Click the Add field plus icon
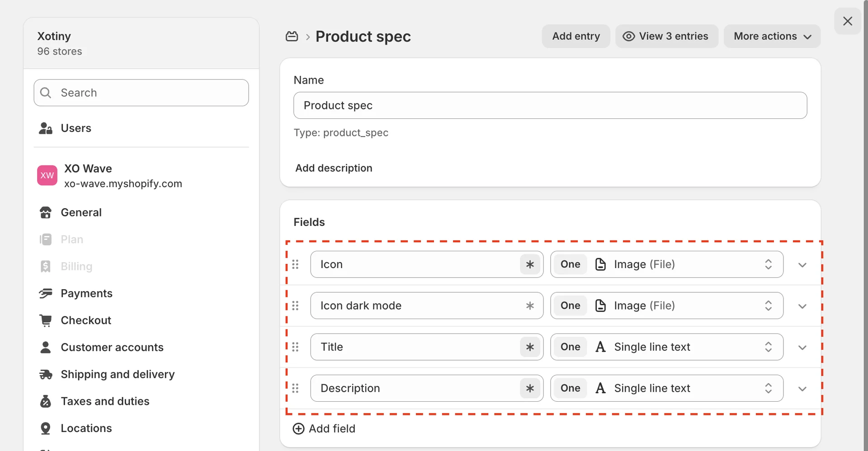Screen dimensions: 868x451 click(298, 428)
